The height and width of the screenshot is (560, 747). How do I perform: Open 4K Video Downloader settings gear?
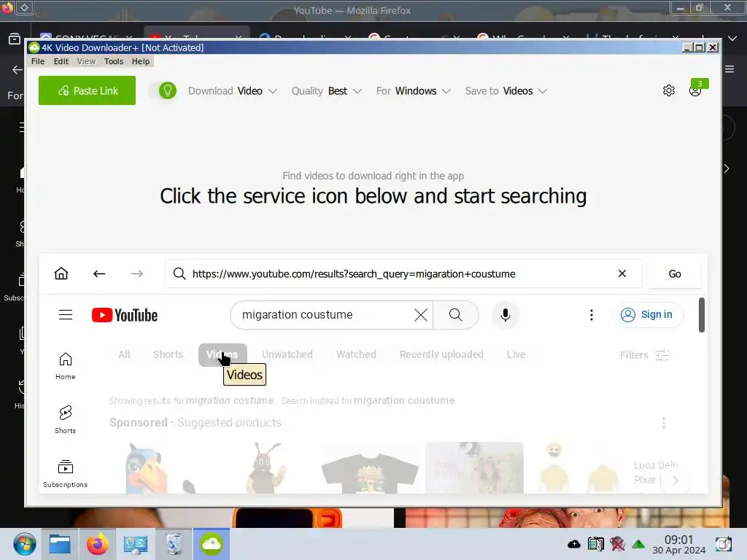[x=668, y=90]
